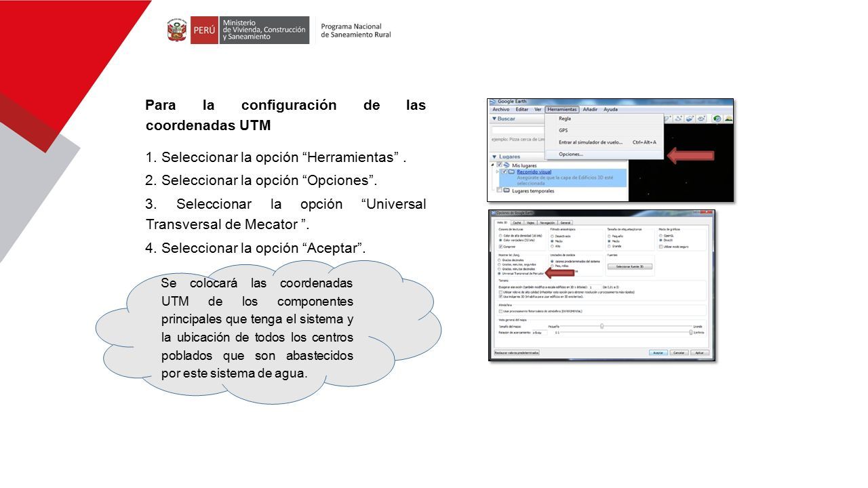Click the Aceptar button
Image resolution: width=868 pixels, height=488 pixels.
tap(658, 352)
